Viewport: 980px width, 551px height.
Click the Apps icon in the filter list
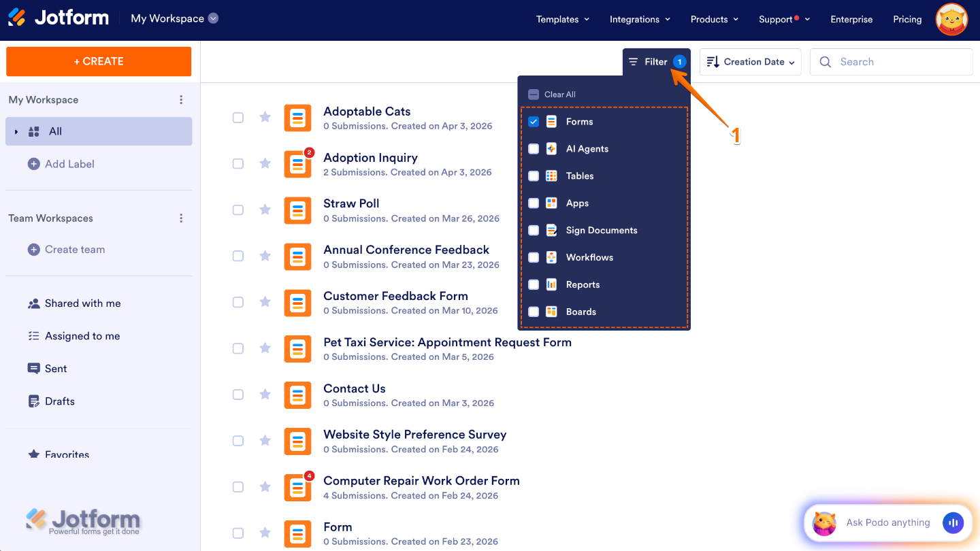[x=551, y=203]
